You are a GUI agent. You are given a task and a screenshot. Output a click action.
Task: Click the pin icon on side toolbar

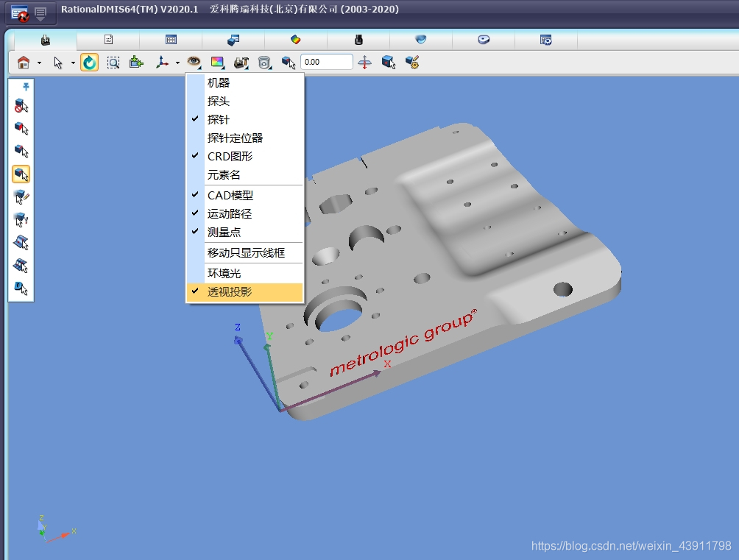click(26, 86)
